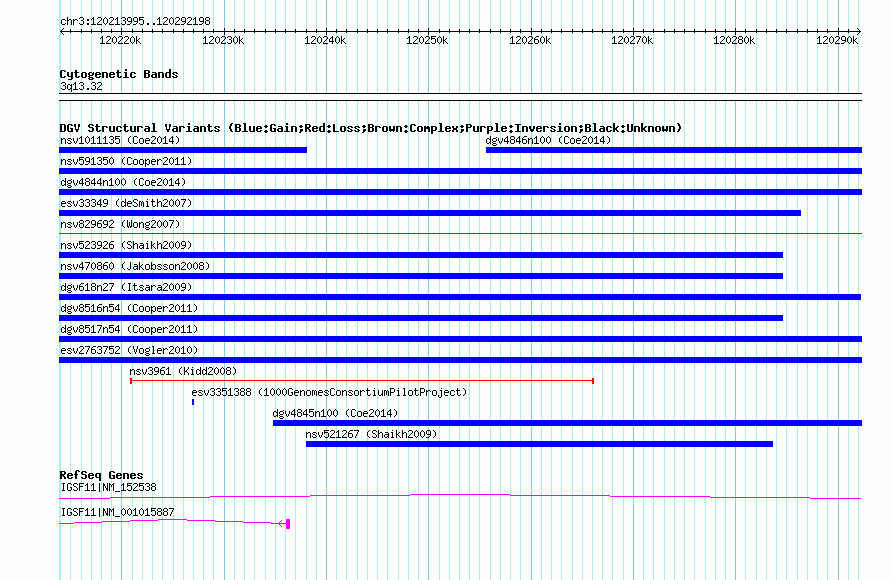Open the dgv4846n100 (Coe2014) label
This screenshot has width=890, height=580.
click(x=548, y=140)
